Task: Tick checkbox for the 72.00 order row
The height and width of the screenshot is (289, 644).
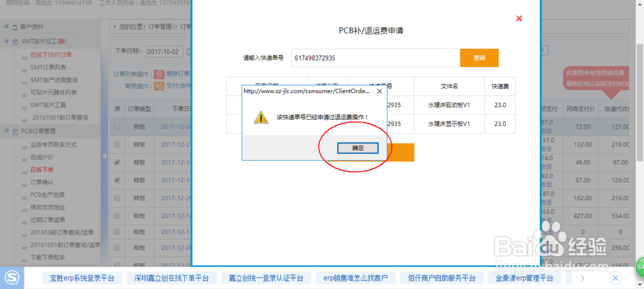Action: tap(117, 127)
